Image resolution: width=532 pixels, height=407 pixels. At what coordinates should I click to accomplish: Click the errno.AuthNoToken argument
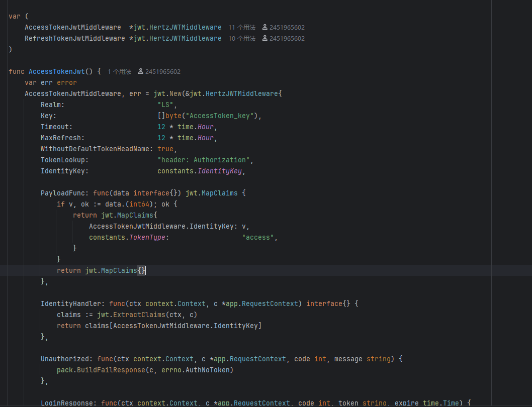pos(196,370)
